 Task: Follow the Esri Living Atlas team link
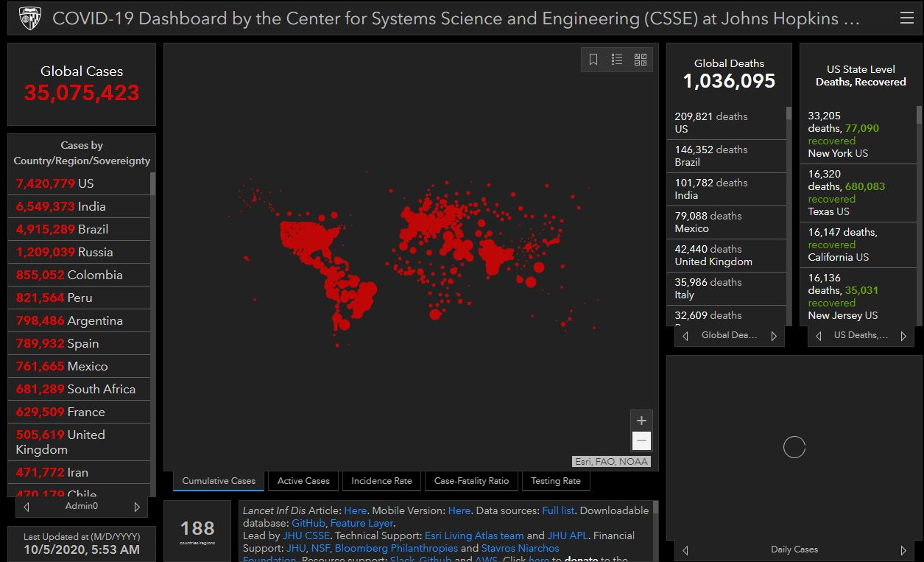(x=473, y=535)
